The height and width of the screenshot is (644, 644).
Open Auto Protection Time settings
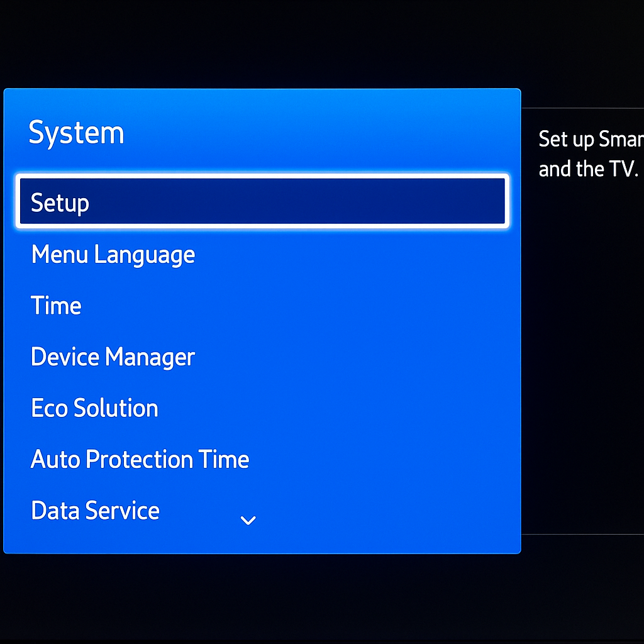140,459
